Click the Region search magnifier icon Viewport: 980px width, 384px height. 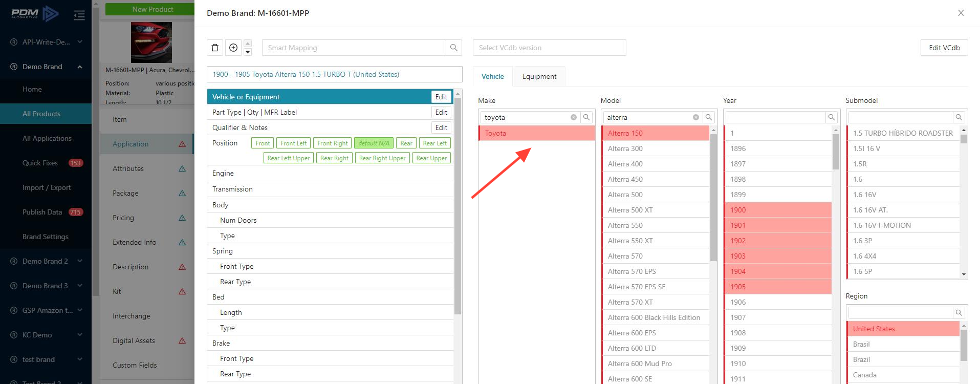pos(959,313)
